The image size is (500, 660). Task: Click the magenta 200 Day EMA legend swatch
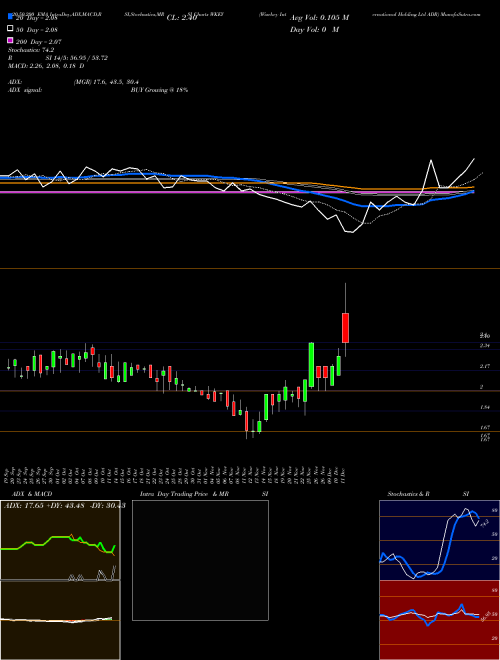(10, 41)
